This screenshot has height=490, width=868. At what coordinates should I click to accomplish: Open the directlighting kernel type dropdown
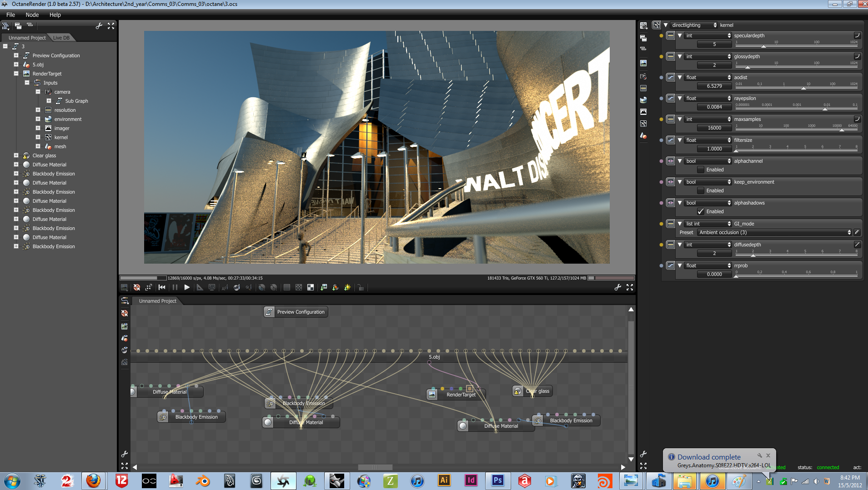(694, 25)
